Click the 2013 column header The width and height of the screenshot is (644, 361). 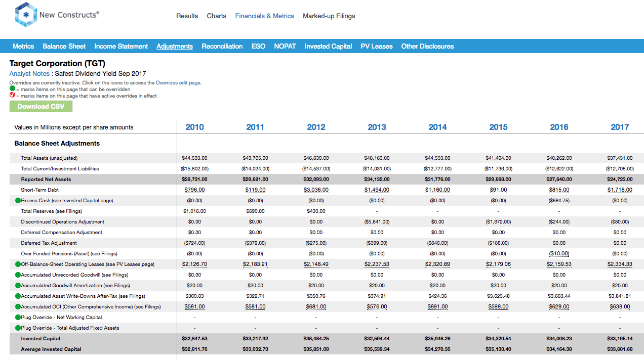(x=377, y=127)
